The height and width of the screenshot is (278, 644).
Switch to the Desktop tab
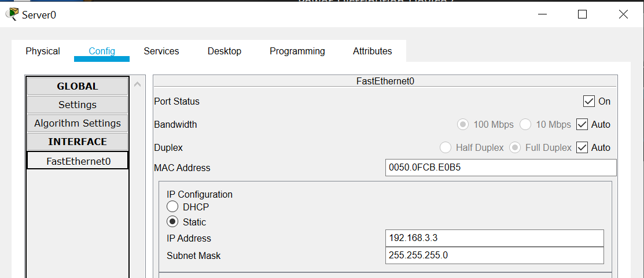pyautogui.click(x=225, y=51)
